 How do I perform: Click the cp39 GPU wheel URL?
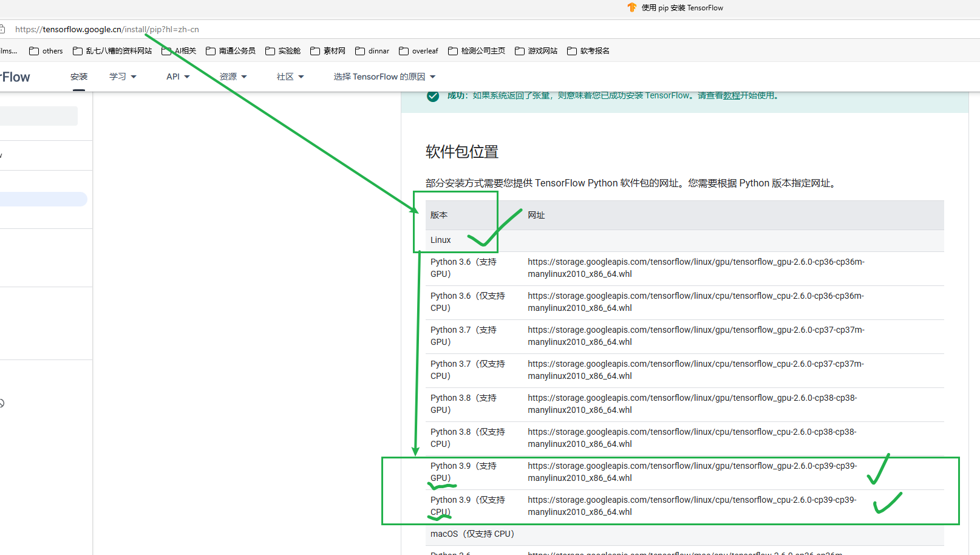pyautogui.click(x=692, y=472)
